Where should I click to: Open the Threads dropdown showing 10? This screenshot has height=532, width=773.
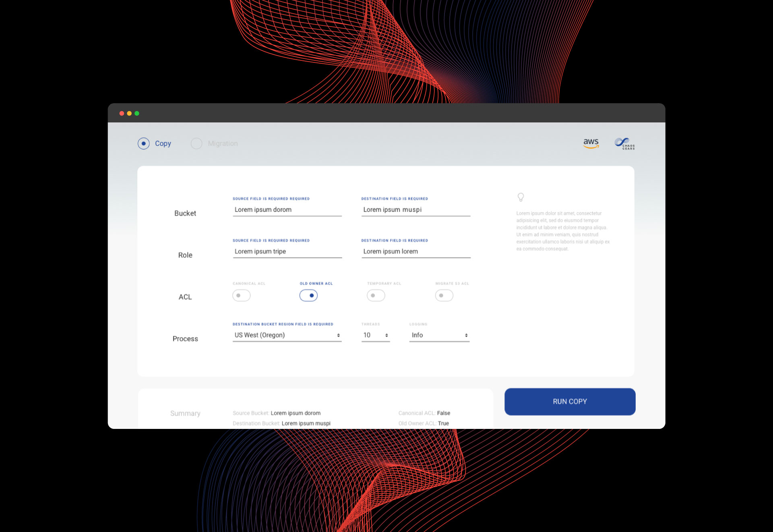pyautogui.click(x=375, y=335)
